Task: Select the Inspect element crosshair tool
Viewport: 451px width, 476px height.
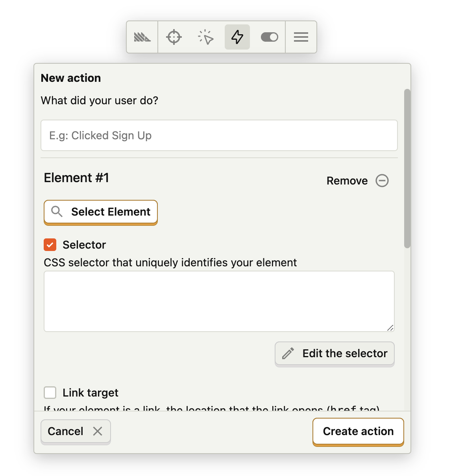Action: point(174,37)
